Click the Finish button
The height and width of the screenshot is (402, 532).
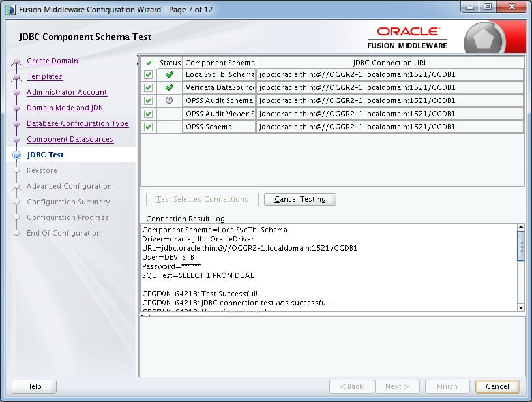(x=447, y=386)
